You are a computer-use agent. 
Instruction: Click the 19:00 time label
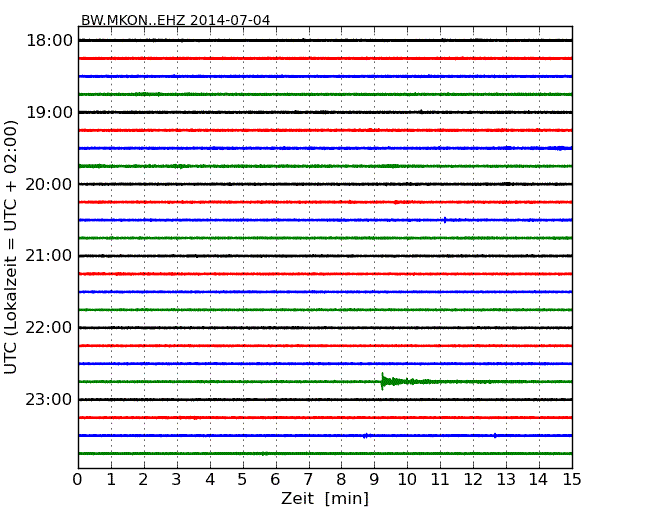click(x=49, y=112)
